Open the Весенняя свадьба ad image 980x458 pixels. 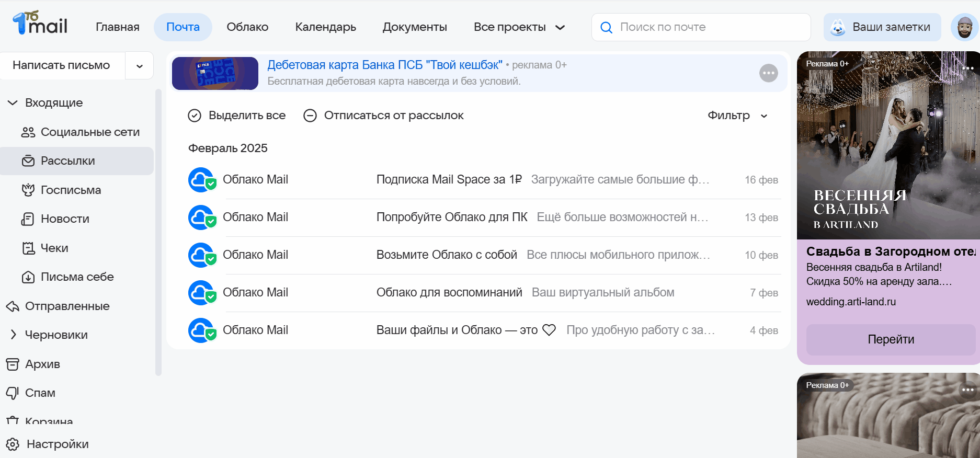(888, 145)
